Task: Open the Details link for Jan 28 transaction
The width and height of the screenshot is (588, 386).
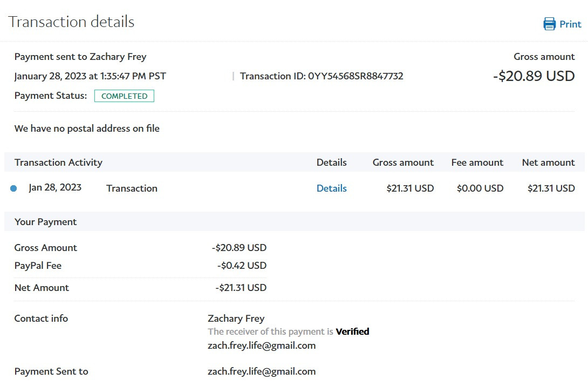Action: 331,188
